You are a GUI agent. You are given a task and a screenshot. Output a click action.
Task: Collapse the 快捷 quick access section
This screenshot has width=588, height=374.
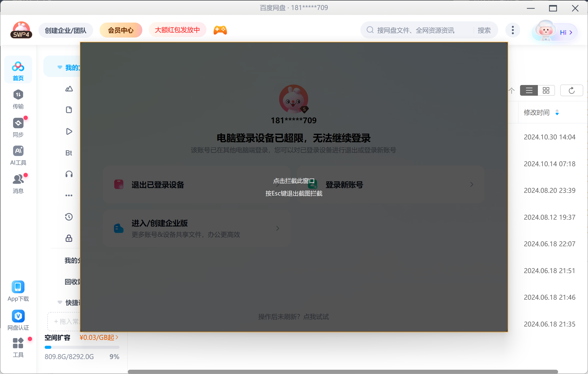[60, 302]
